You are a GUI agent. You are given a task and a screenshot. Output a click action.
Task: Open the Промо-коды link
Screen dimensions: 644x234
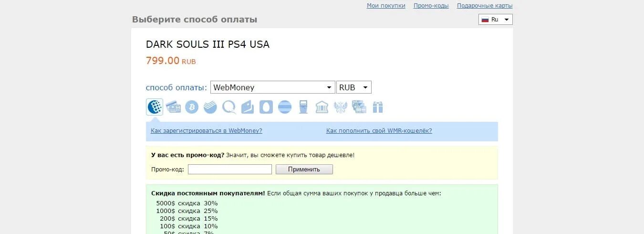[x=431, y=6]
